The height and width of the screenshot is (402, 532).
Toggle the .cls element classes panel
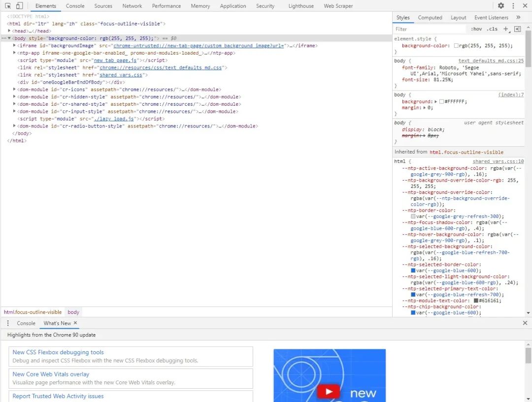[492, 29]
